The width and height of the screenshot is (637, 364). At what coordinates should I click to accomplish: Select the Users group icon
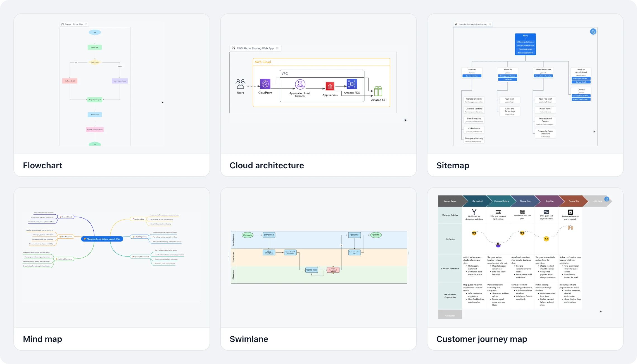click(x=240, y=84)
